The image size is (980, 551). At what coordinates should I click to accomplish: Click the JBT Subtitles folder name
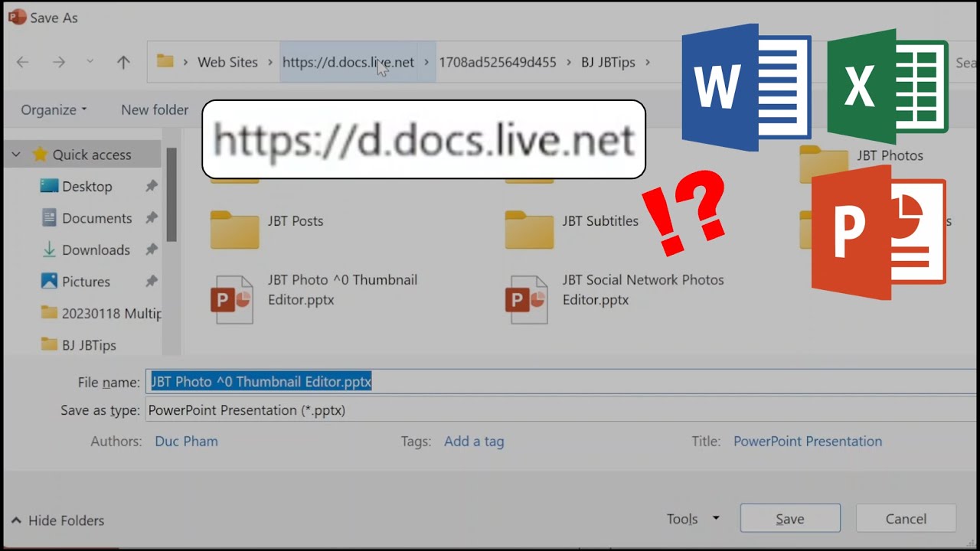[x=600, y=221]
